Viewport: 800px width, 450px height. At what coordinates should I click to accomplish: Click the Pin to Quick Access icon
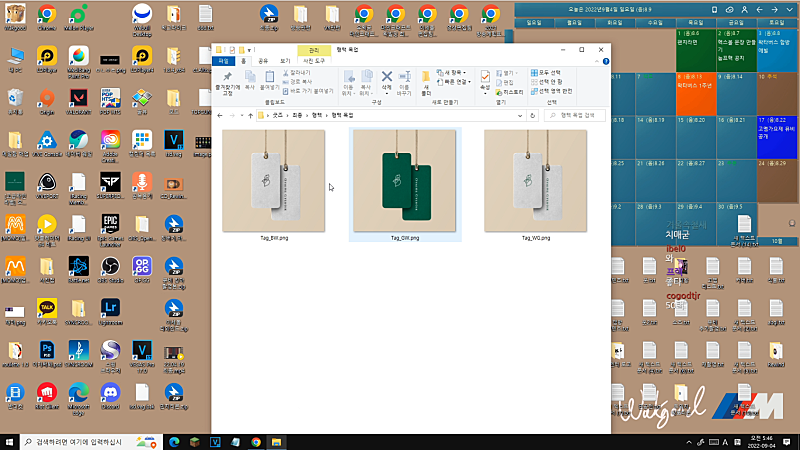[228, 79]
